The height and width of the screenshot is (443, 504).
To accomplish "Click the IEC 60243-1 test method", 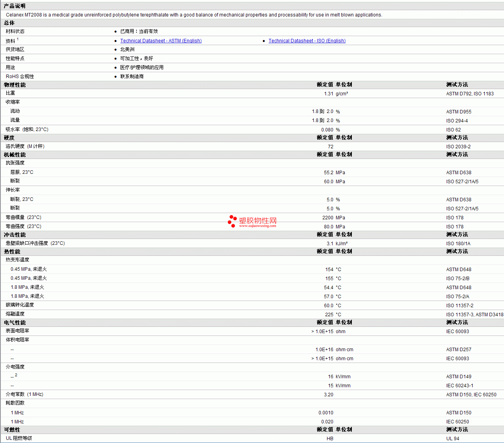I will [460, 386].
